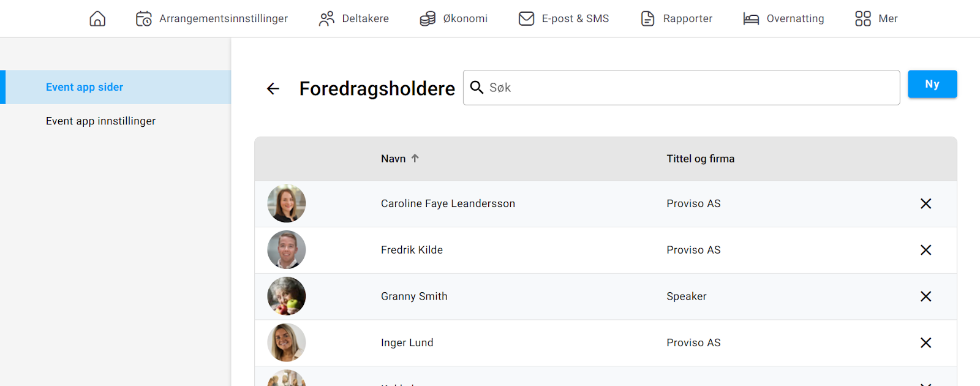980x386 pixels.
Task: Open Overnatting bed icon
Action: [751, 18]
